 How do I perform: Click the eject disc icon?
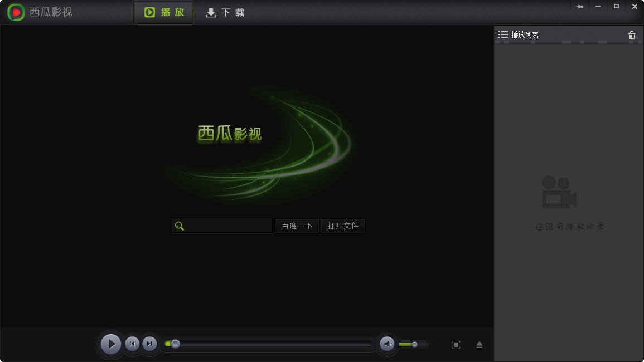point(479,345)
